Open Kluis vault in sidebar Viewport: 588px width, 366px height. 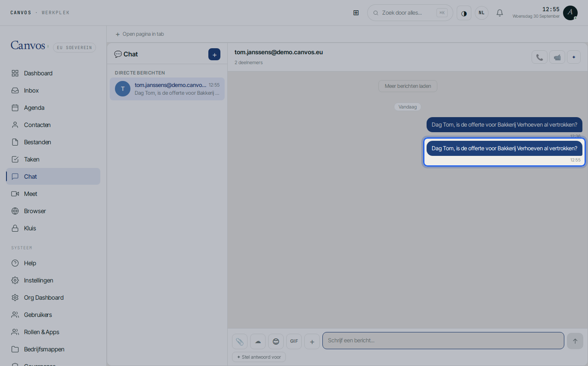click(x=53, y=228)
